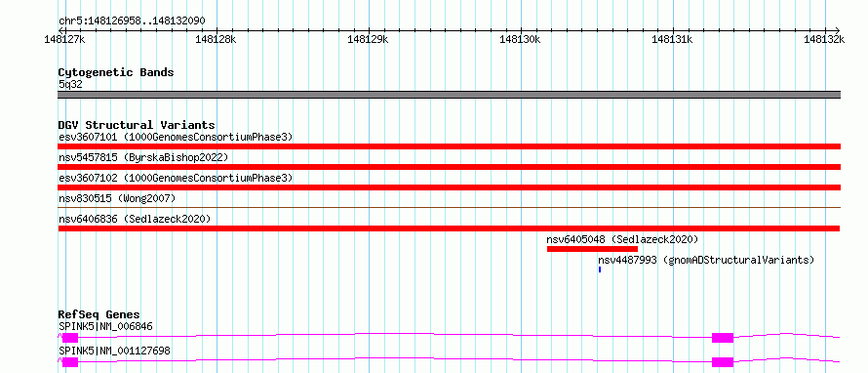The height and width of the screenshot is (373, 868).
Task: Open the esv3607102 (1000GenomesConsortiumPhase3) label
Action: pos(176,178)
